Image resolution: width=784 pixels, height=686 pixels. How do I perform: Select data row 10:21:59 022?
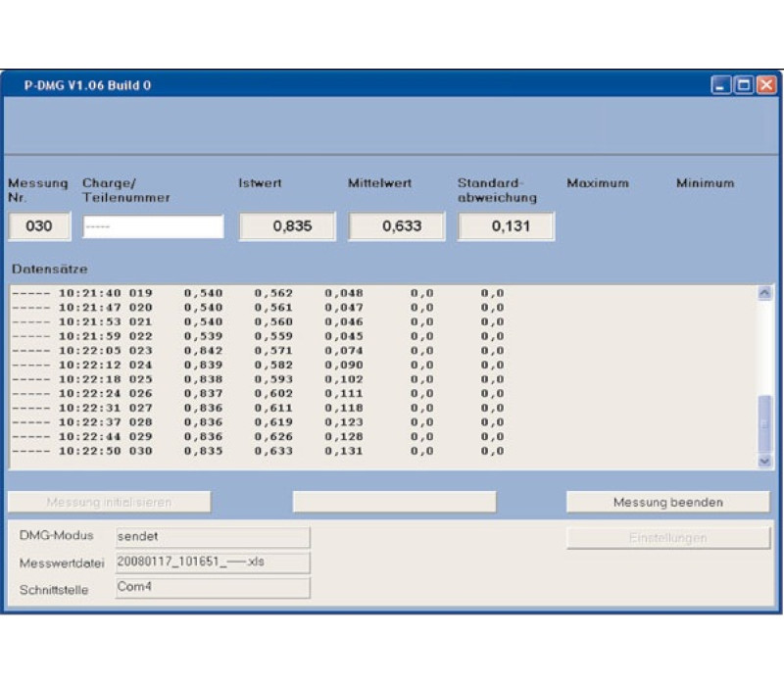[x=258, y=336]
